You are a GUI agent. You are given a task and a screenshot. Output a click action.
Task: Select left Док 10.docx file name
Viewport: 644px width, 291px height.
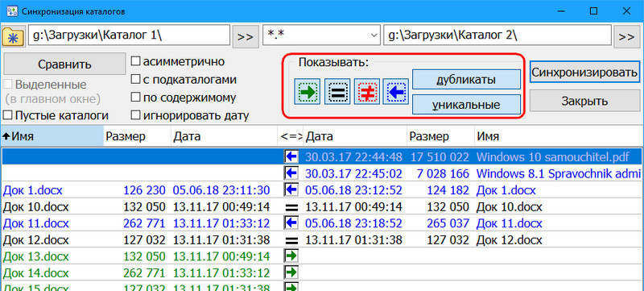tap(35, 206)
